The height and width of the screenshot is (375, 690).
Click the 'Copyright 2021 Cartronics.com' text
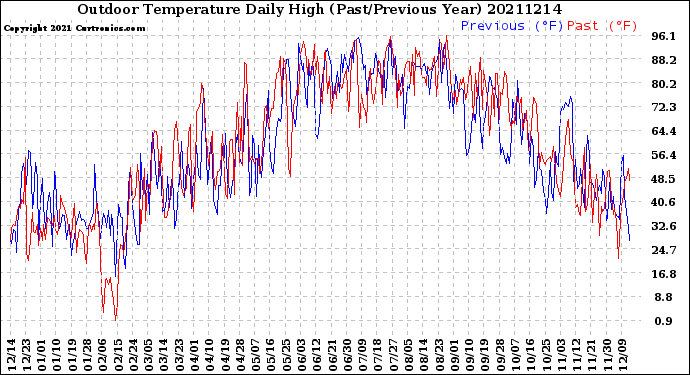click(x=74, y=28)
